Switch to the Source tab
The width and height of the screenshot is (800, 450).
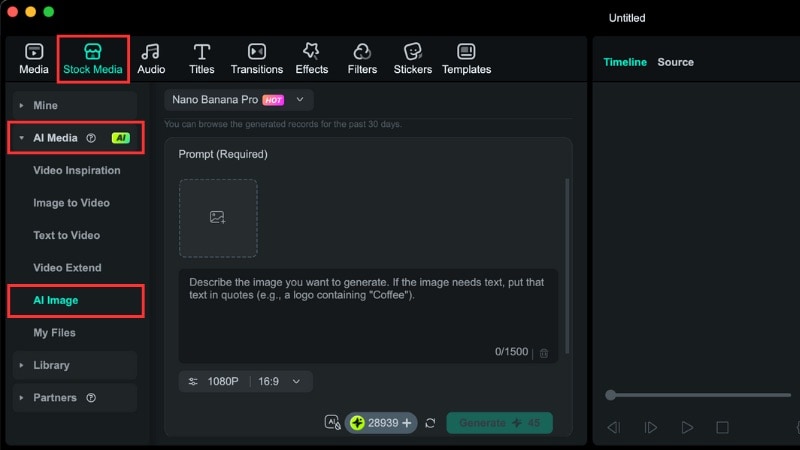pos(675,62)
